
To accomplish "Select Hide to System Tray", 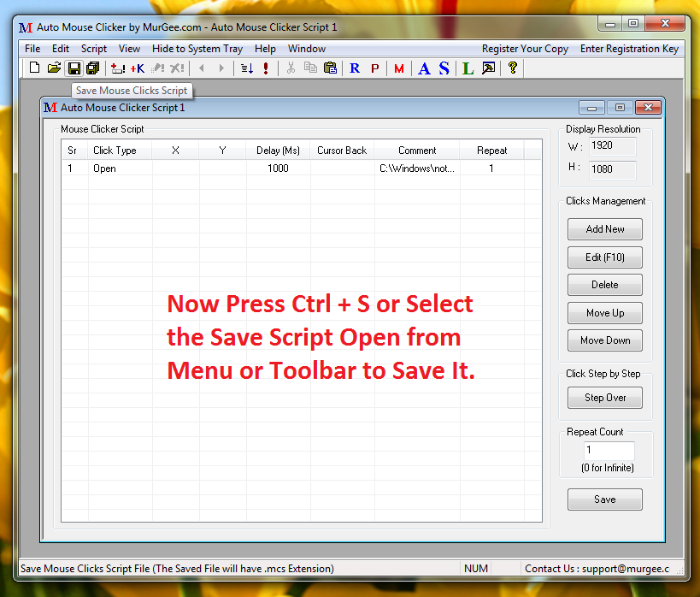I will (197, 49).
